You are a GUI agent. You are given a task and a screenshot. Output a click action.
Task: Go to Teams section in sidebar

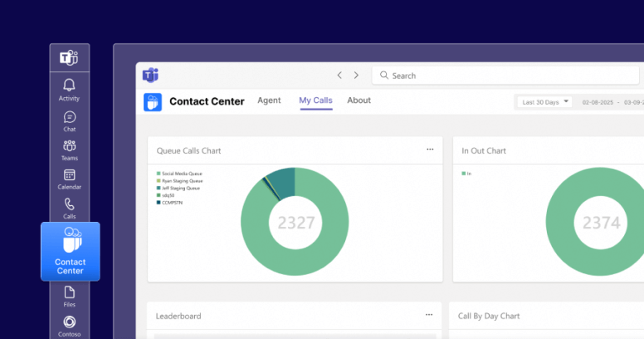[x=70, y=150]
